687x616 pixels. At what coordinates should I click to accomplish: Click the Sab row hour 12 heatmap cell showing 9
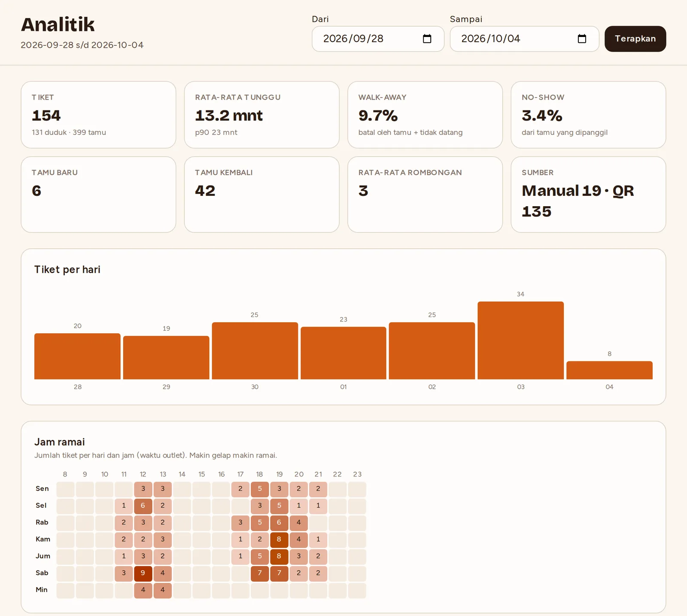tap(143, 573)
